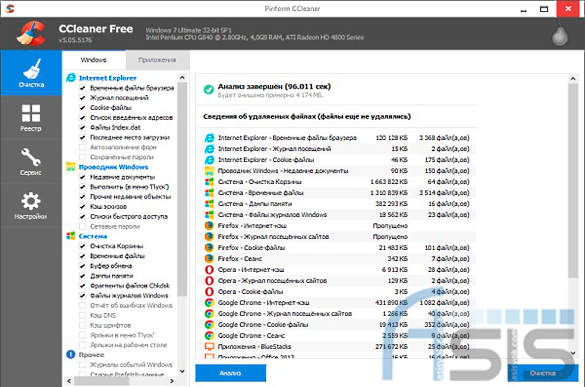Screen dimensions: 585x387
Task: Enable Сохранённые пароли checkbox
Action: coord(82,157)
